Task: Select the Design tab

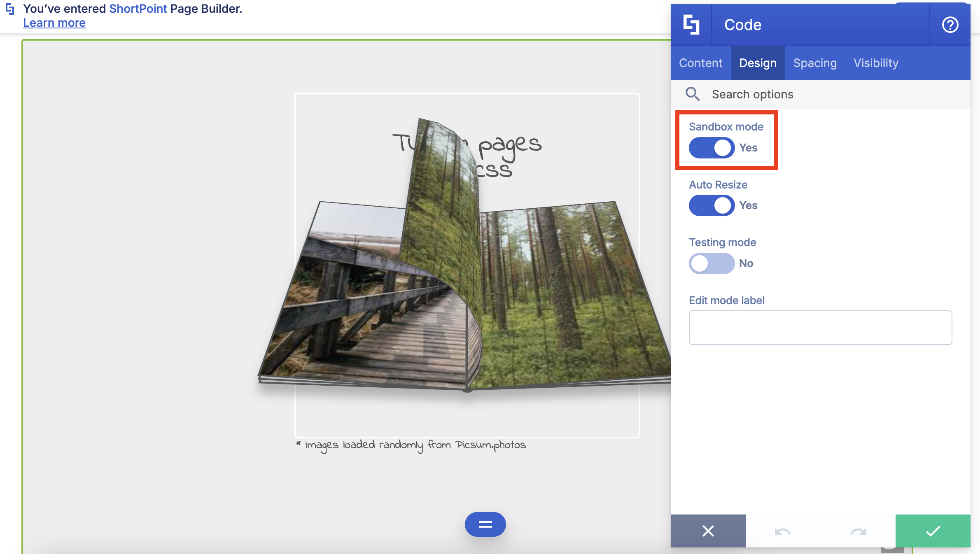Action: click(758, 63)
